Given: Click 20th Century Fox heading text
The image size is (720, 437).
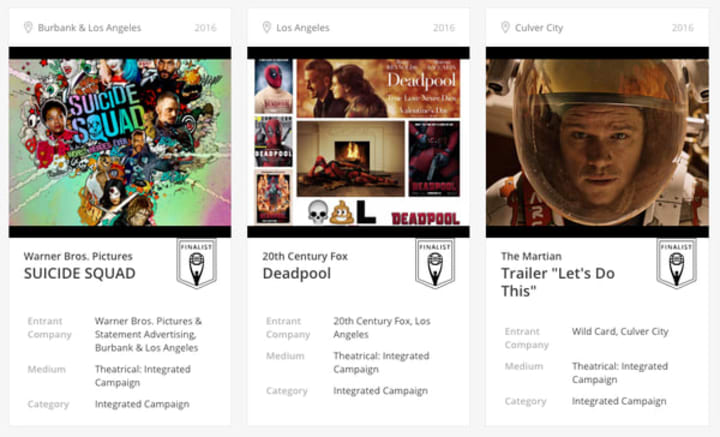Looking at the screenshot, I should click(305, 256).
